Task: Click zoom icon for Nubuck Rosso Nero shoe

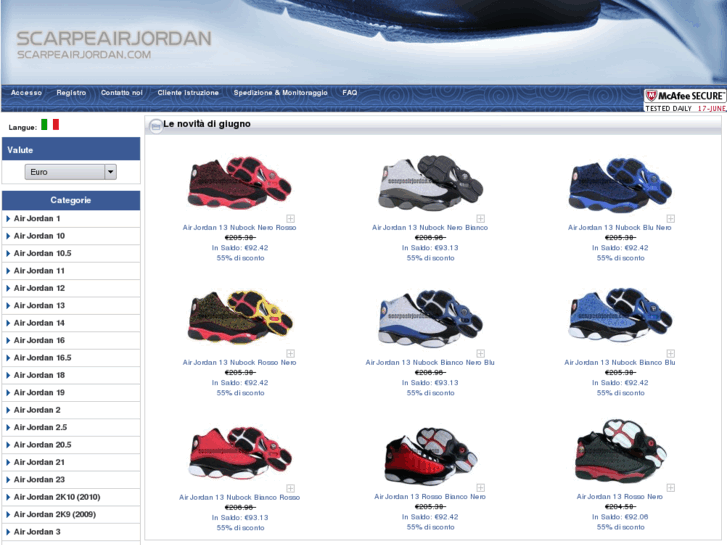Action: click(291, 353)
